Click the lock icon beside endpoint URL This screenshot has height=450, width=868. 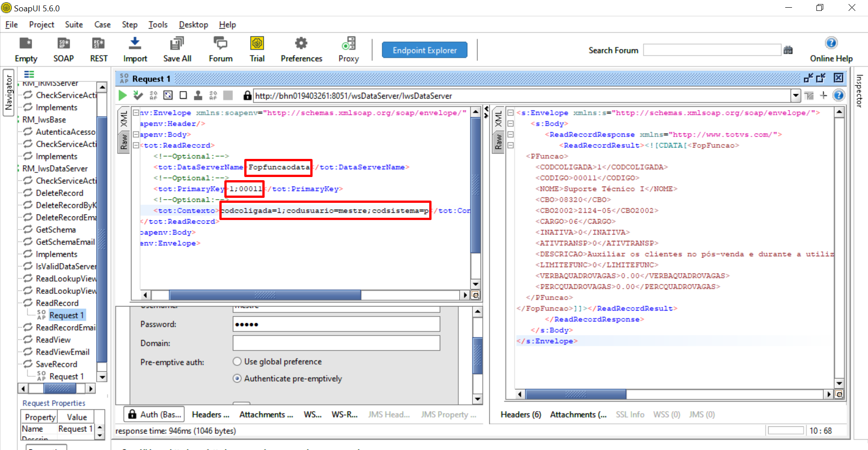[x=247, y=96]
